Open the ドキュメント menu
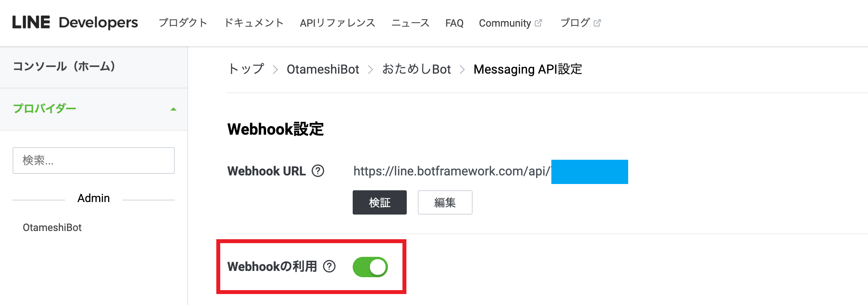The height and width of the screenshot is (305, 868). 254,23
